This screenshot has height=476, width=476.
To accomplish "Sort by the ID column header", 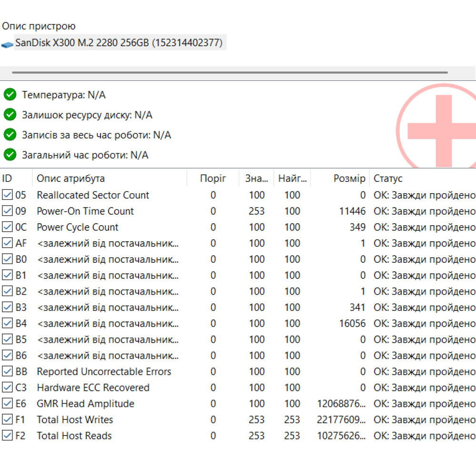I will (15, 178).
